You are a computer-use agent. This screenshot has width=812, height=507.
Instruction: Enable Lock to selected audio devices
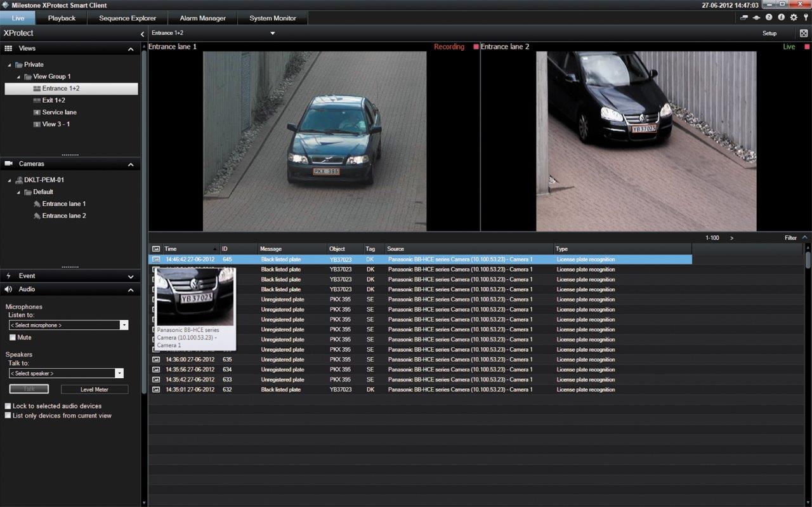[x=8, y=406]
